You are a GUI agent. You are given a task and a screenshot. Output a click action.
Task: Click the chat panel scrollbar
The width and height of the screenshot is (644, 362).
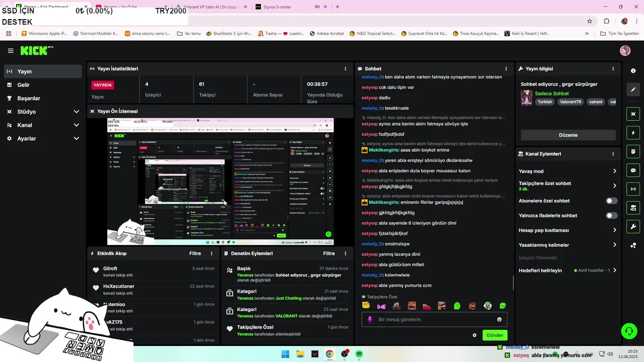[513, 283]
